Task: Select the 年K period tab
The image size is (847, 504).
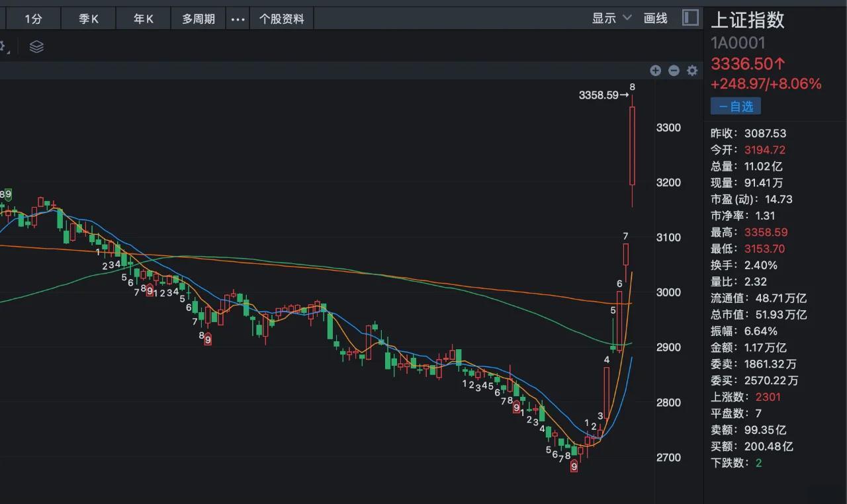Action: (x=143, y=19)
